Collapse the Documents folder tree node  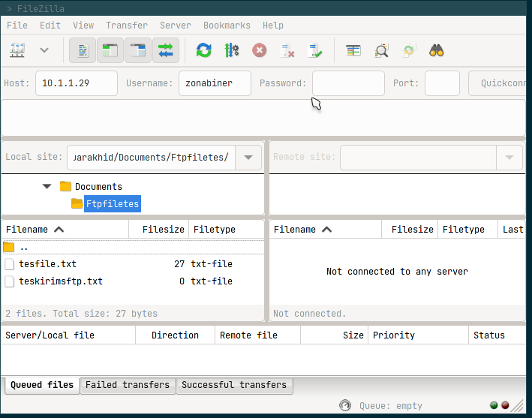47,186
